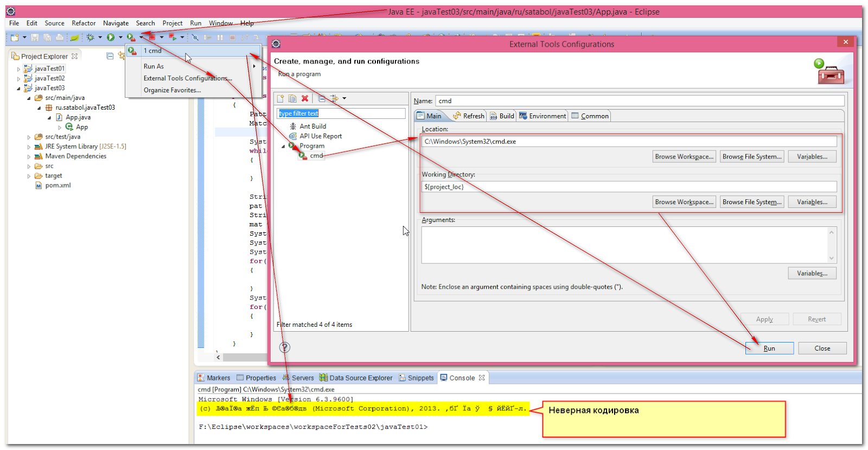The height and width of the screenshot is (450, 868).
Task: Click Browse File System under Location
Action: click(x=752, y=156)
